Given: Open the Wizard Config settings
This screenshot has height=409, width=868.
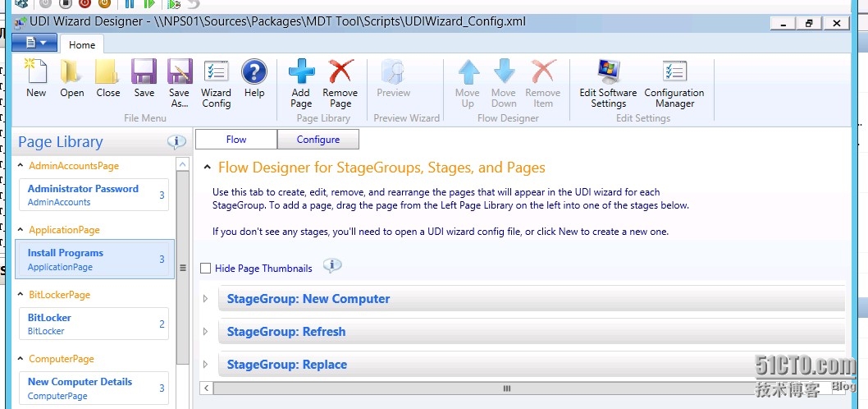Looking at the screenshot, I should point(216,83).
